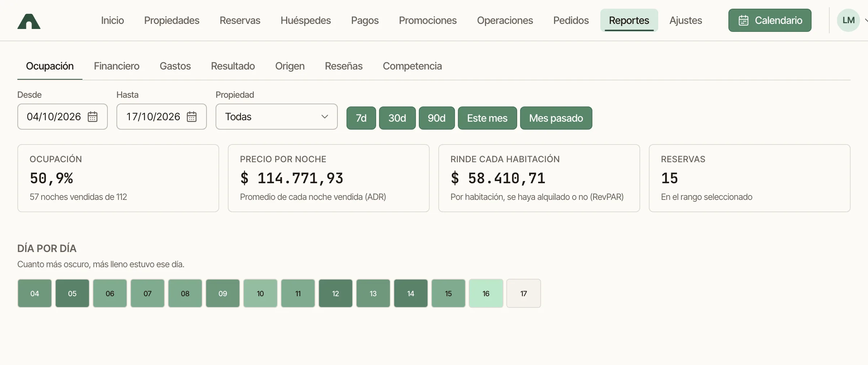Image resolution: width=868 pixels, height=365 pixels.
Task: Switch to the Financiero tab
Action: coord(116,66)
